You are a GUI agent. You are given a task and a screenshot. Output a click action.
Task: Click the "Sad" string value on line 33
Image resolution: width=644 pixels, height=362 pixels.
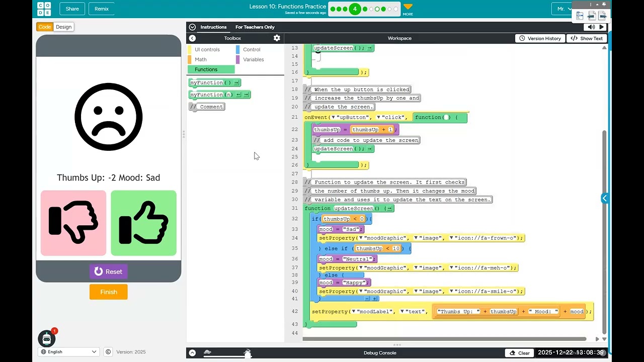pyautogui.click(x=352, y=229)
